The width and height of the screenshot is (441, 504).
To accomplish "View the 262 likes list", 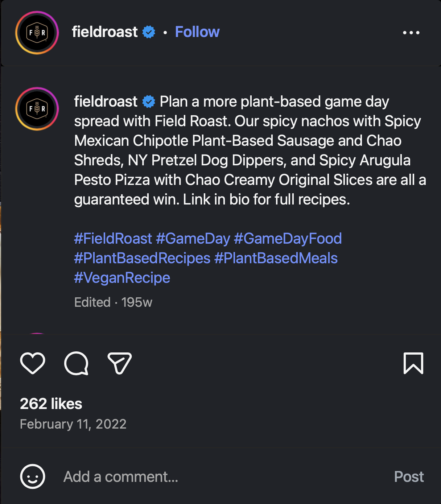I will coord(51,404).
